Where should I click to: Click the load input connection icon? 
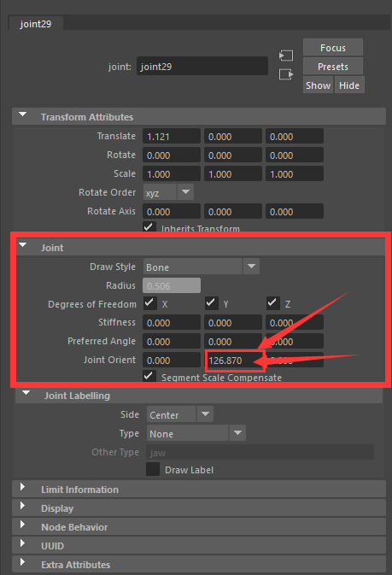286,56
